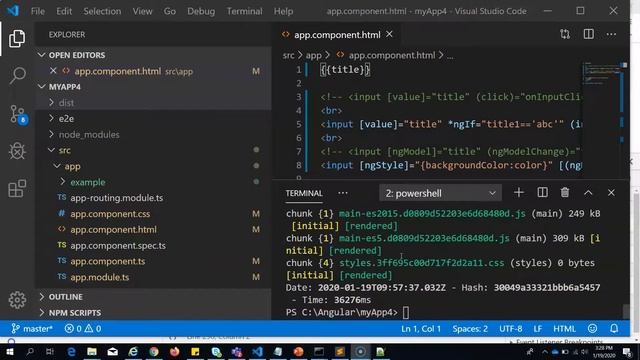Open the feedback smiley in status bar
Image resolution: width=640 pixels, height=360 pixels.
click(x=593, y=329)
